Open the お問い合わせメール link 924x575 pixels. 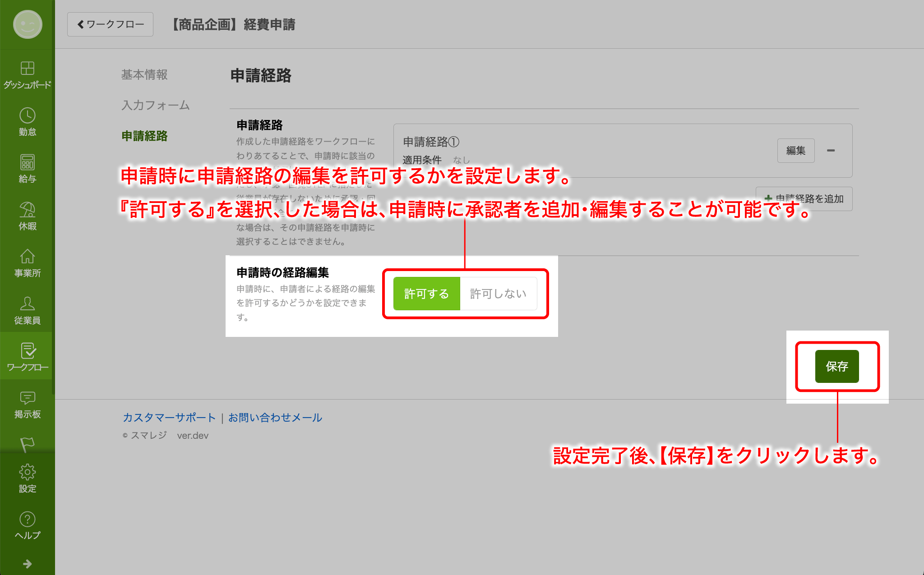click(x=275, y=418)
